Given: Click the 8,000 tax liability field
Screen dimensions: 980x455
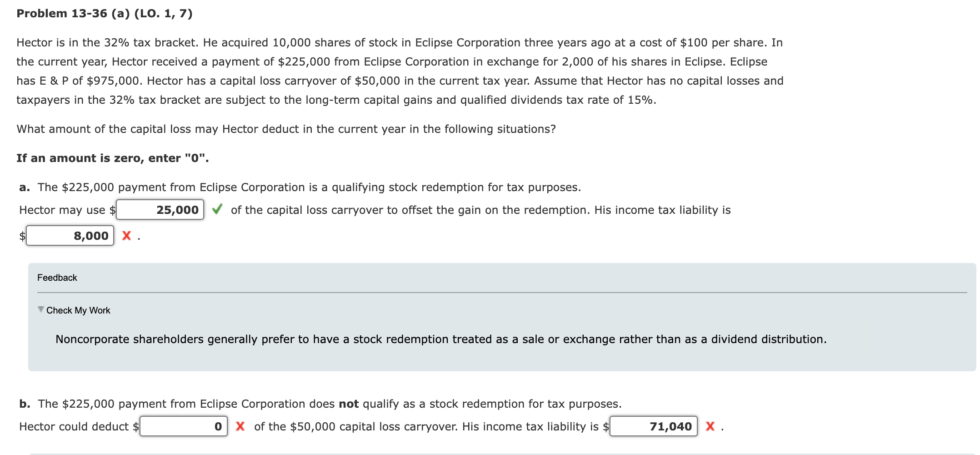Looking at the screenshot, I should 70,235.
